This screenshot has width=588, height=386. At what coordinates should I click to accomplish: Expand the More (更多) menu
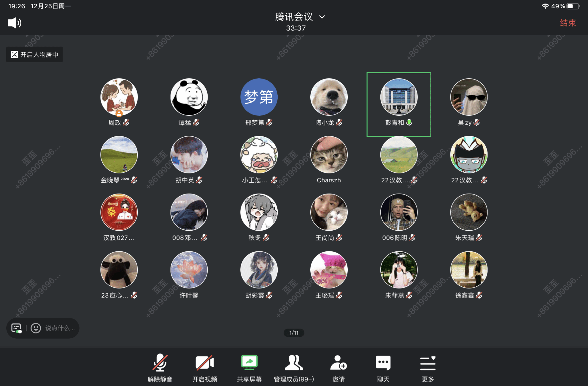(428, 363)
